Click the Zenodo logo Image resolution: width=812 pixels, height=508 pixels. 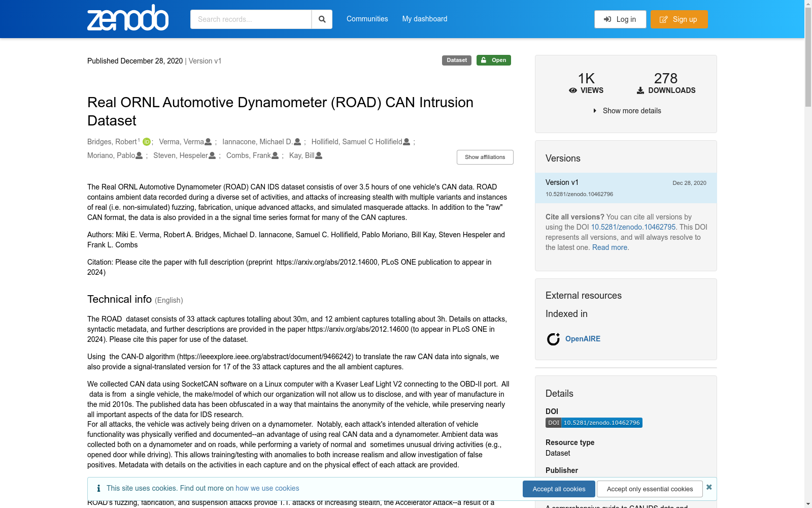(128, 18)
